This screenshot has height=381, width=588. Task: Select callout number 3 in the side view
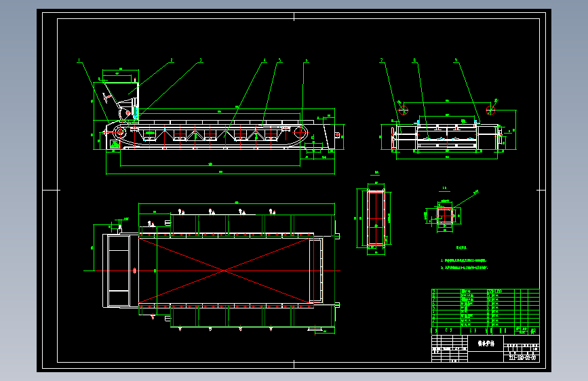tap(201, 60)
